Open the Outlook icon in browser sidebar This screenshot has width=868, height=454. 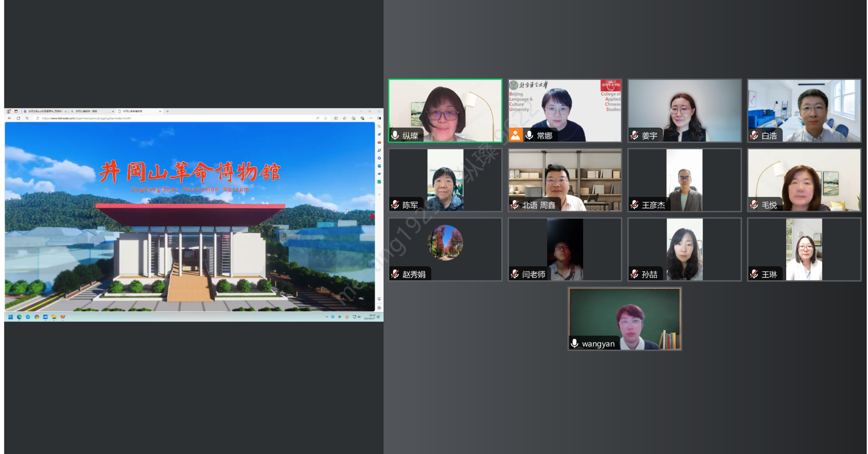pos(379,166)
